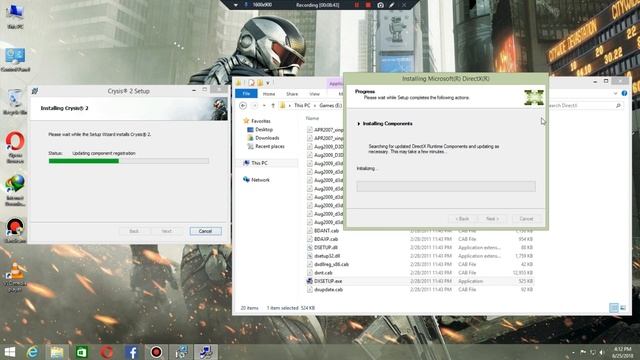Open the screen recorder taskbar icon
The height and width of the screenshot is (360, 640).
(156, 352)
